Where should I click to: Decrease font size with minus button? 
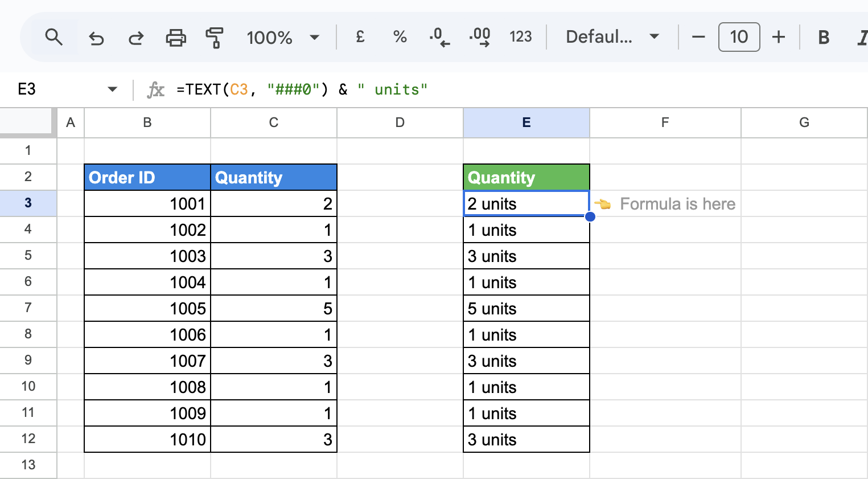click(698, 38)
